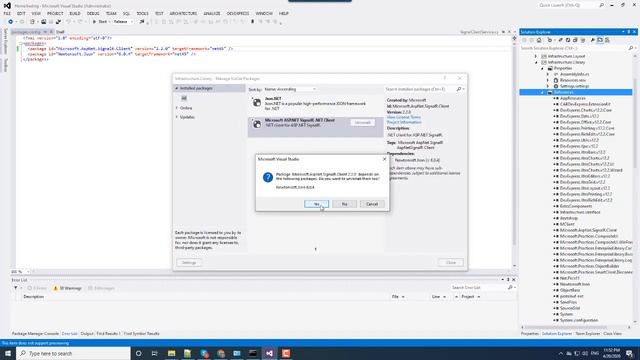Toggle the Messages filter in Error List

[x=101, y=288]
